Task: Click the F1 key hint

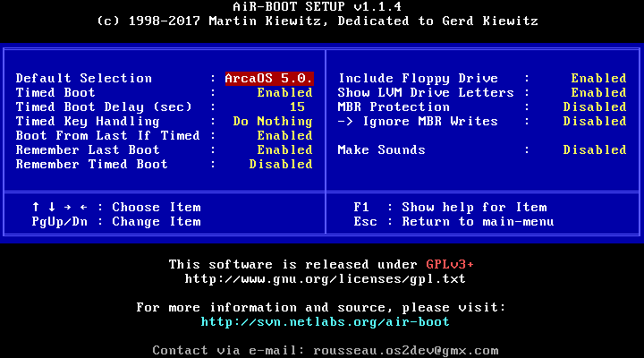Action: coord(361,207)
